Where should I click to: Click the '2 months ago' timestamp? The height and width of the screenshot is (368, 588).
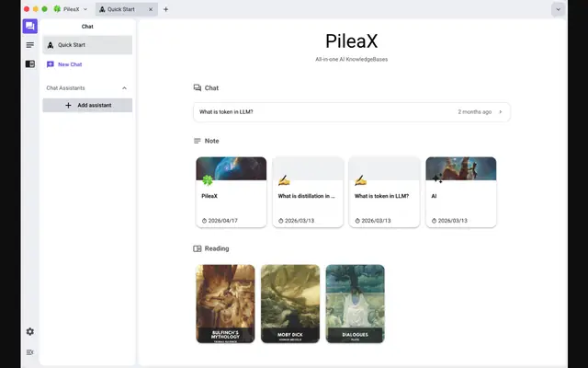point(474,112)
